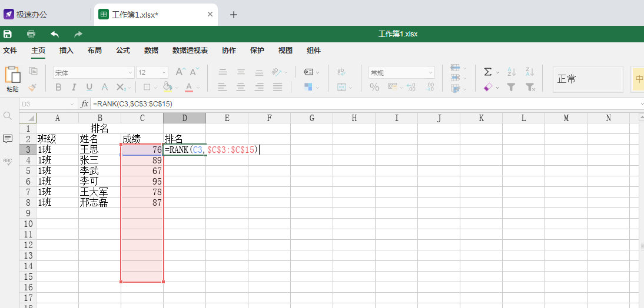Open subscript/superscript dropdown arrow
This screenshot has height=308, width=644.
[130, 88]
